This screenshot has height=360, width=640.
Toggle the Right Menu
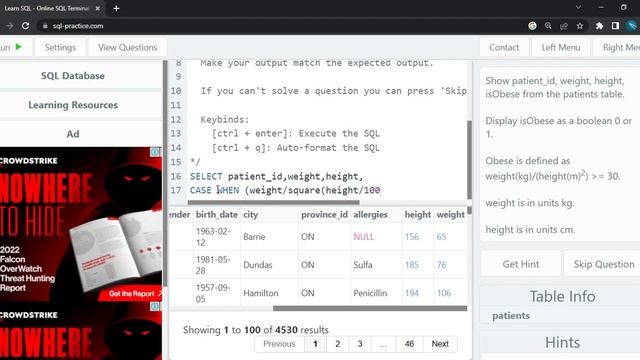[x=618, y=47]
